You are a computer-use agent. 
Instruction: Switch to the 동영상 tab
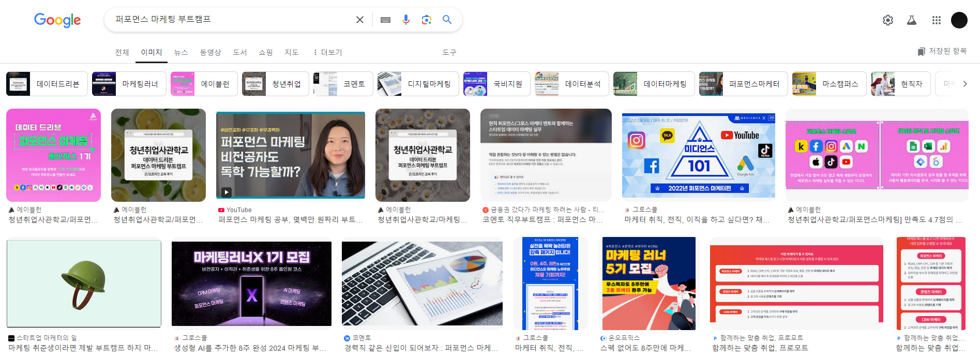[x=210, y=52]
